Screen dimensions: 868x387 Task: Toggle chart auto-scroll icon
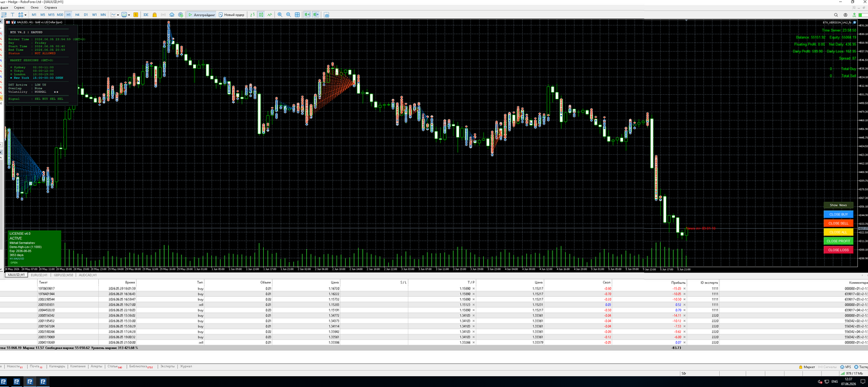308,14
